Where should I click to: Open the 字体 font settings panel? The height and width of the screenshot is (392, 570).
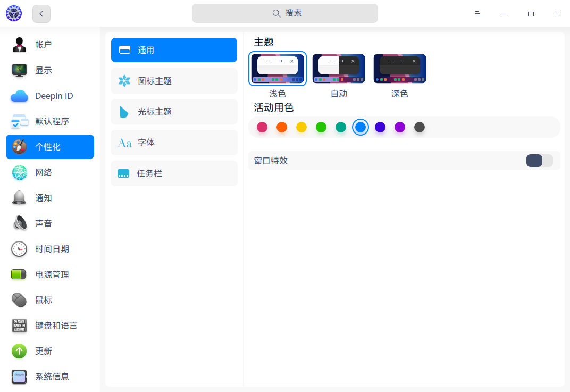[x=174, y=143]
